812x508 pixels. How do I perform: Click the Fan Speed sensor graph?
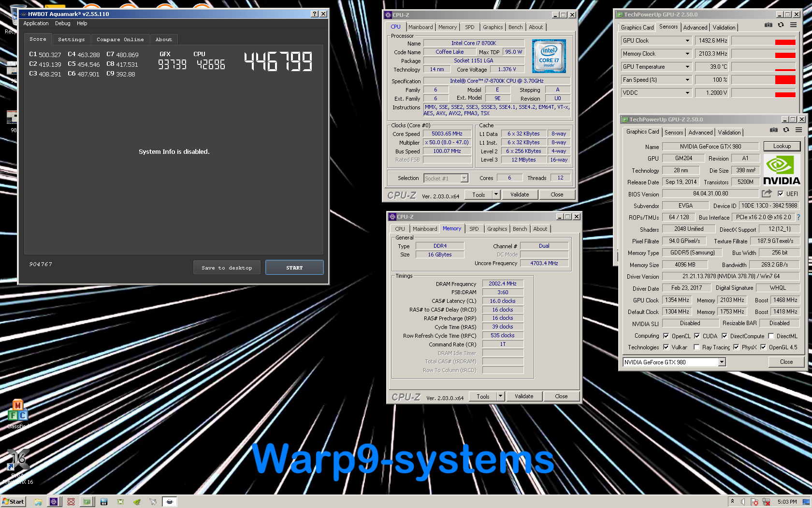[763, 80]
